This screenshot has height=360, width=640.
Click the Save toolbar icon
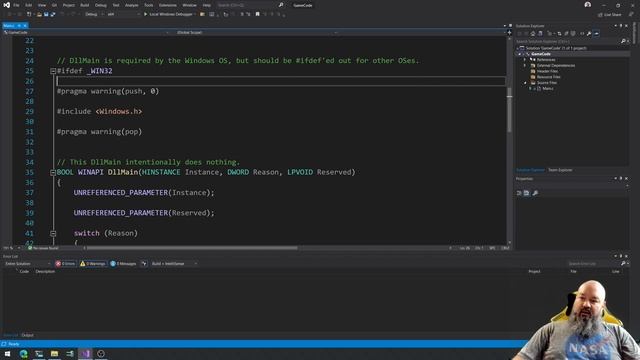point(46,14)
